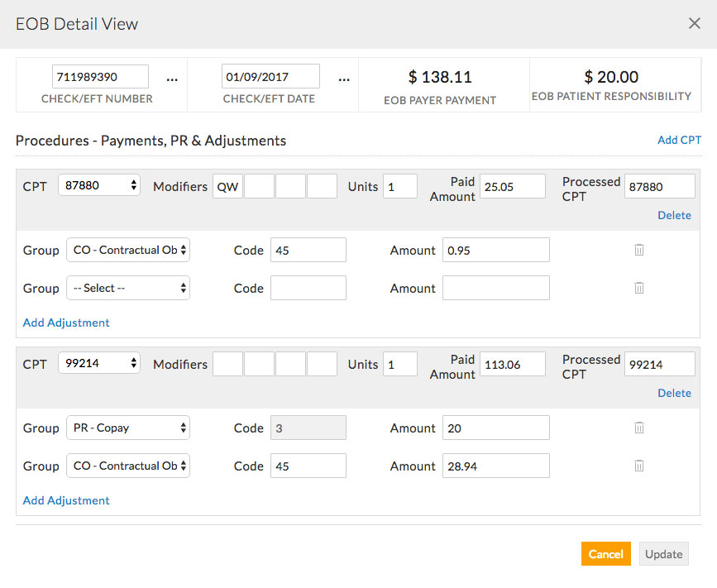Click the Add CPT link

point(679,140)
